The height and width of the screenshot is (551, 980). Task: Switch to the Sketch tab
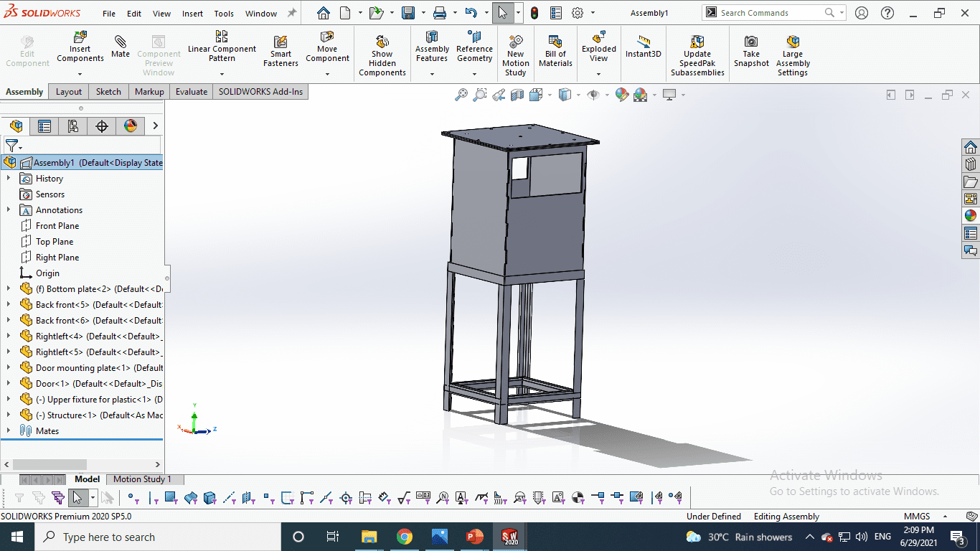click(108, 92)
